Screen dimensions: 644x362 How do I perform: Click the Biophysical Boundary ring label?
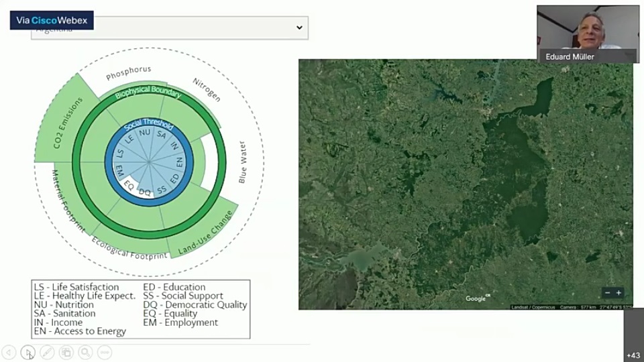pos(148,92)
